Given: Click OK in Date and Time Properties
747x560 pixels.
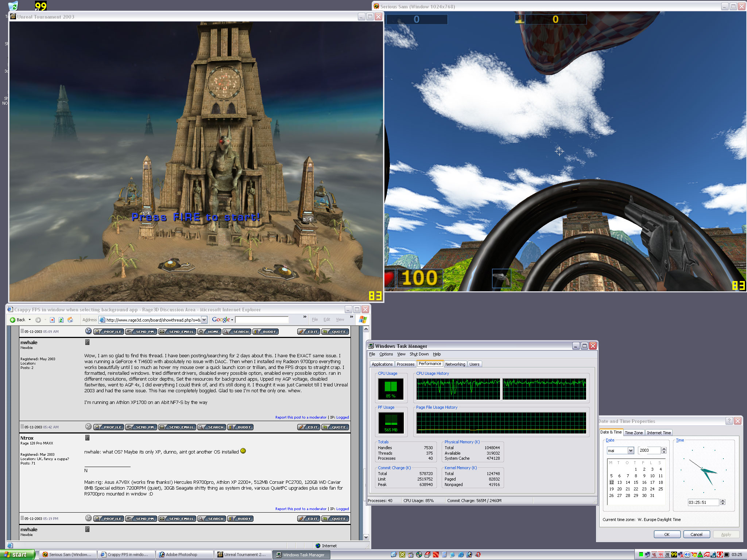Looking at the screenshot, I should (x=667, y=534).
